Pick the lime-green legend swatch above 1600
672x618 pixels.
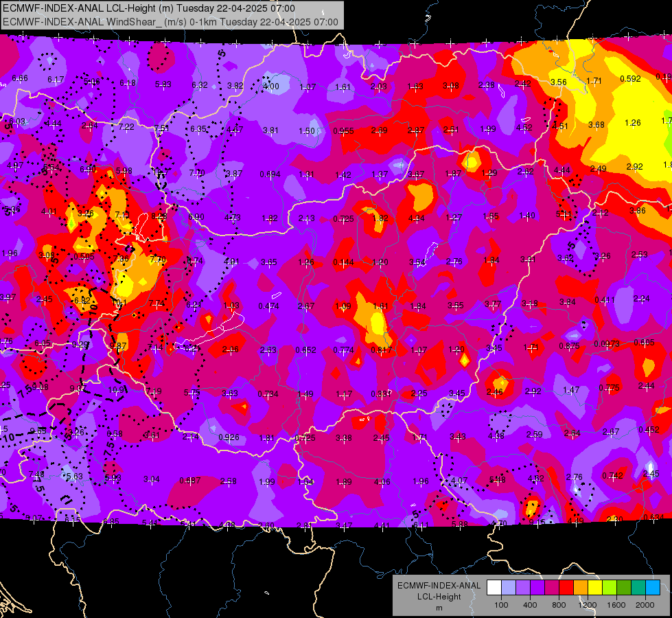point(610,588)
